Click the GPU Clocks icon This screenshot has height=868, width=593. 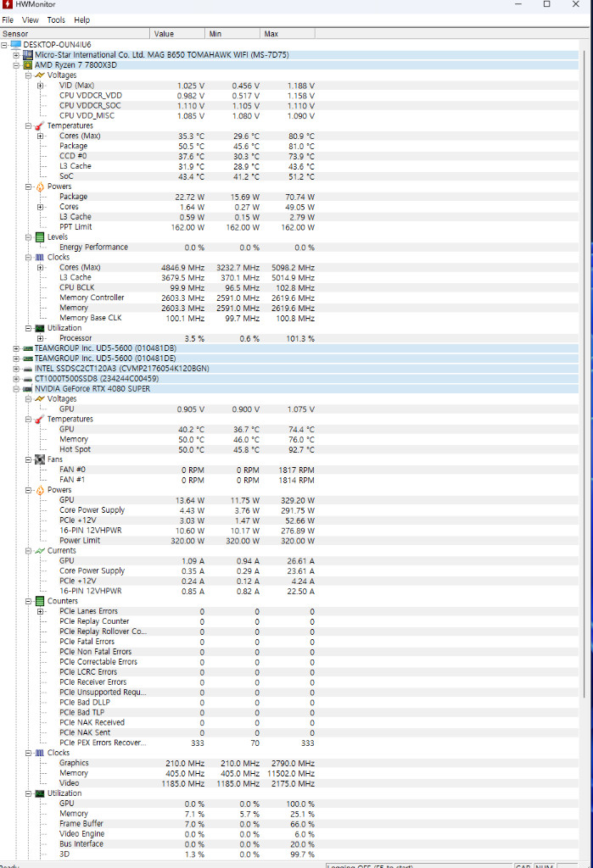pos(40,753)
